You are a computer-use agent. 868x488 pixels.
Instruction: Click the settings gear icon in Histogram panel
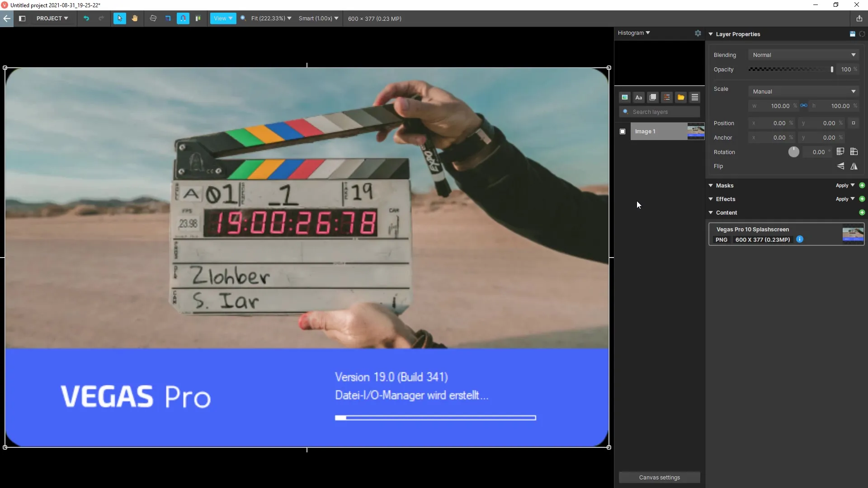pyautogui.click(x=698, y=33)
